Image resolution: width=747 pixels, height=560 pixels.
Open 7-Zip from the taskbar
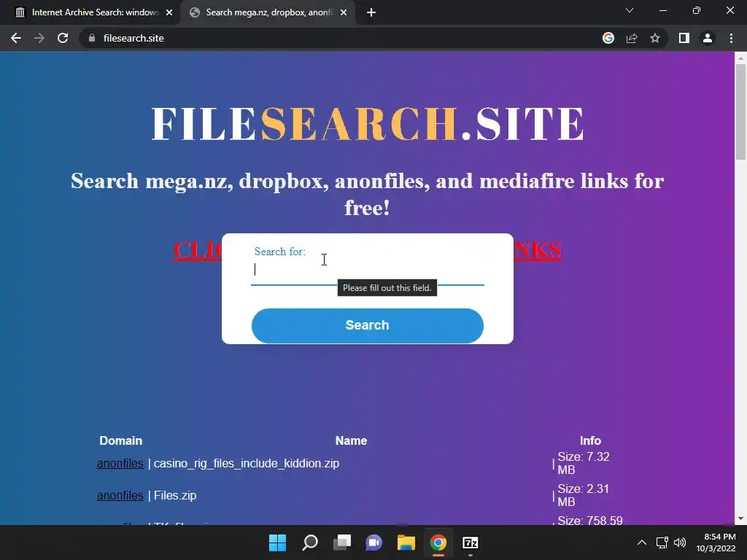coord(471,542)
